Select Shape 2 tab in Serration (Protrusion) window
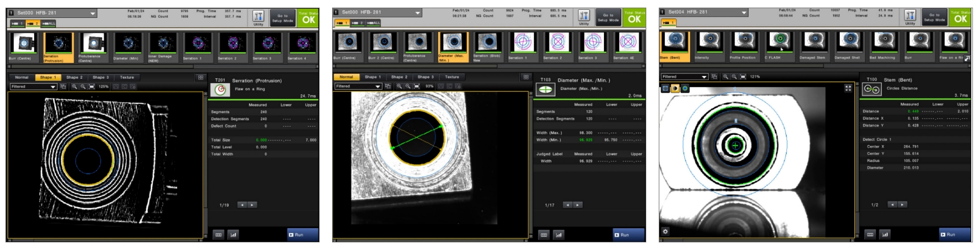The width and height of the screenshot is (980, 250). click(x=74, y=77)
